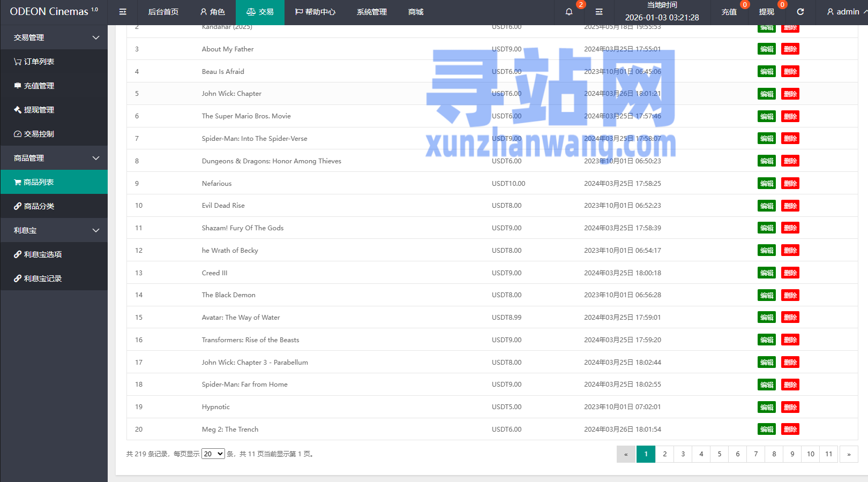Open 订单列表 in the sidebar

39,62
